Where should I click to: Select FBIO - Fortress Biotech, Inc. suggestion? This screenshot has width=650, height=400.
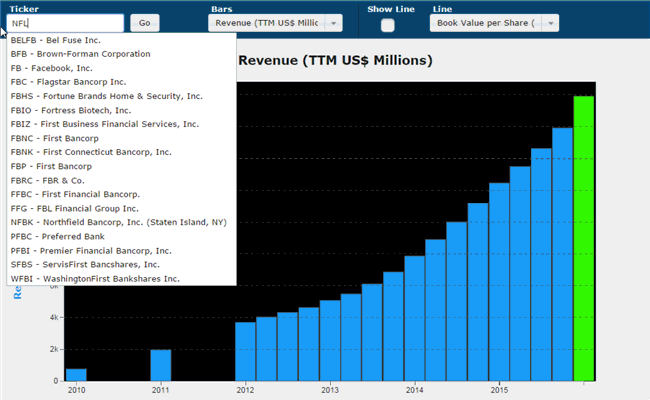121,110
